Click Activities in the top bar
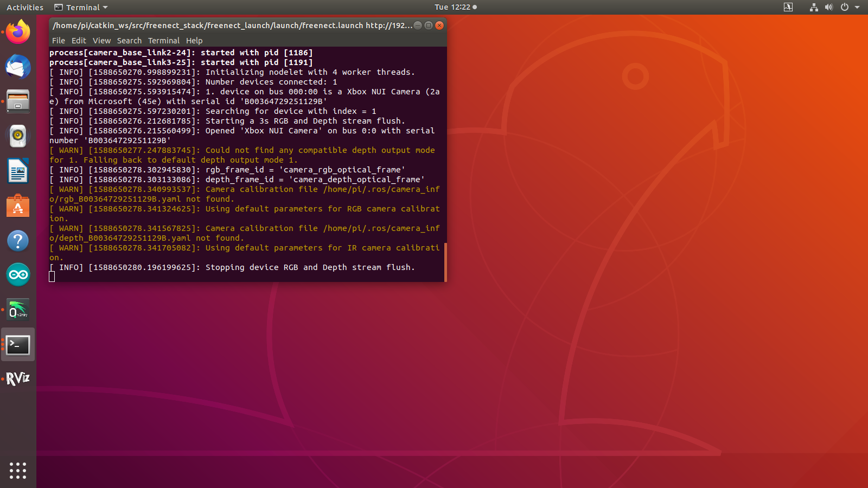The height and width of the screenshot is (488, 868). pyautogui.click(x=24, y=7)
